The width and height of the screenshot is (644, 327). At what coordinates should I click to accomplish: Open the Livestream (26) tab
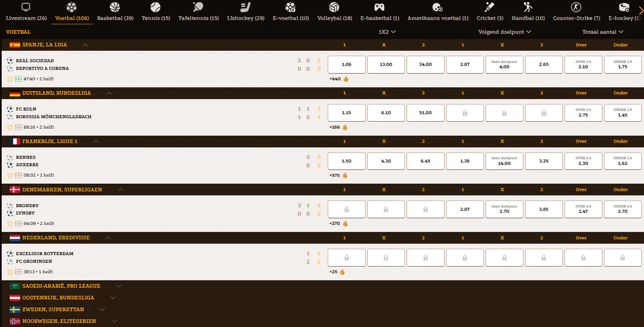click(x=26, y=12)
